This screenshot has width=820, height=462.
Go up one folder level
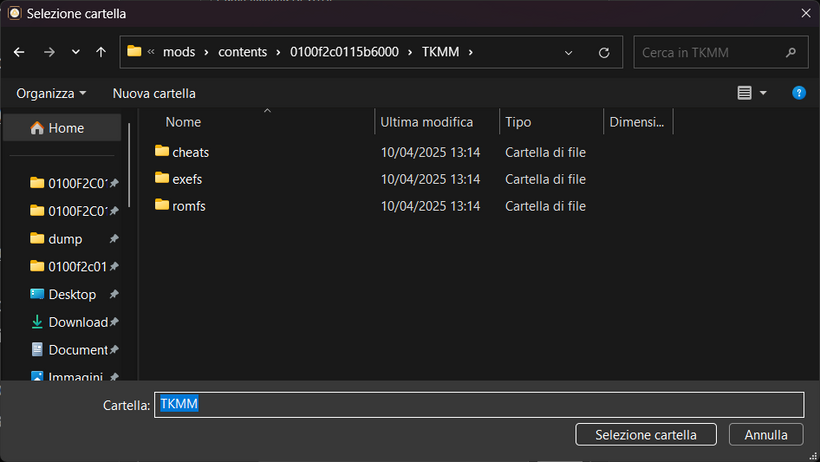tap(101, 52)
